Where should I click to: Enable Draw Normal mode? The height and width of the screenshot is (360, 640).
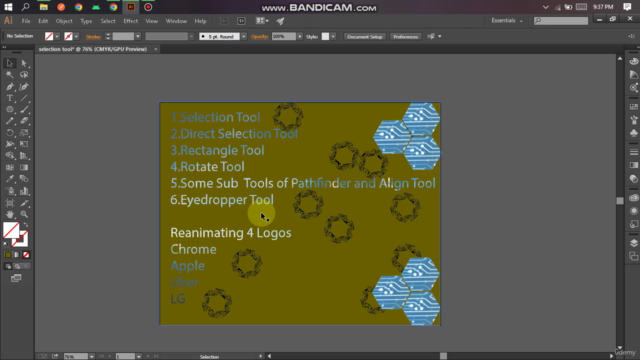[8, 267]
